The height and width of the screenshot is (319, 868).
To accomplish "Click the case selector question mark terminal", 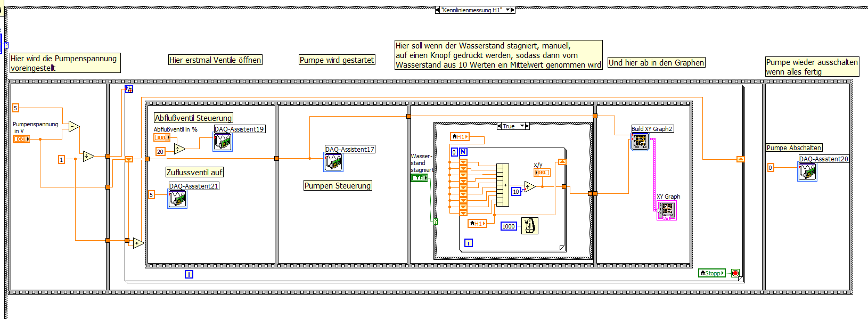I will coord(435,221).
